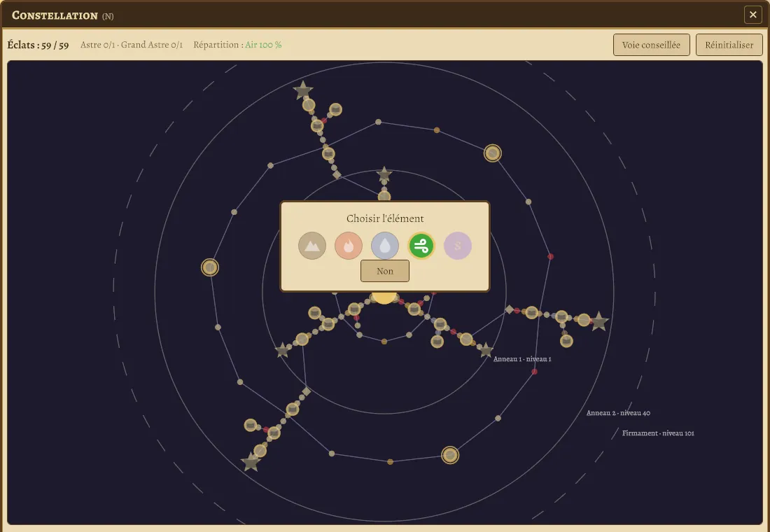Select the large ringed node on the left outer ring

coord(210,267)
